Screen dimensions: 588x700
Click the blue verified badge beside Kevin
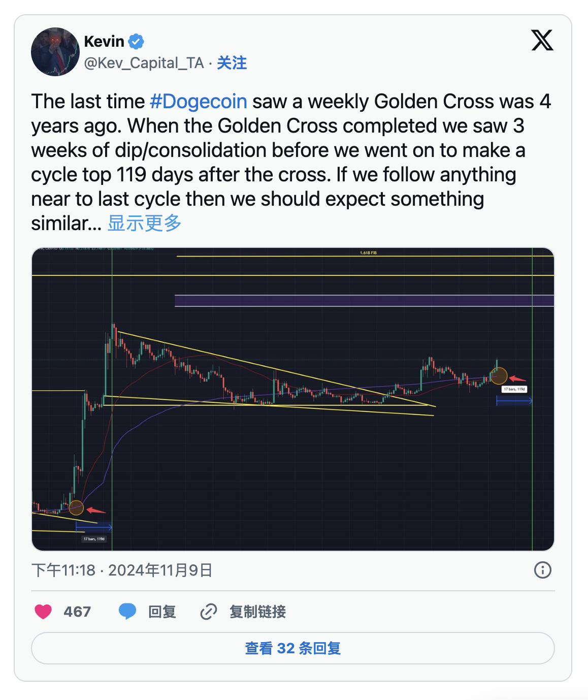(136, 41)
